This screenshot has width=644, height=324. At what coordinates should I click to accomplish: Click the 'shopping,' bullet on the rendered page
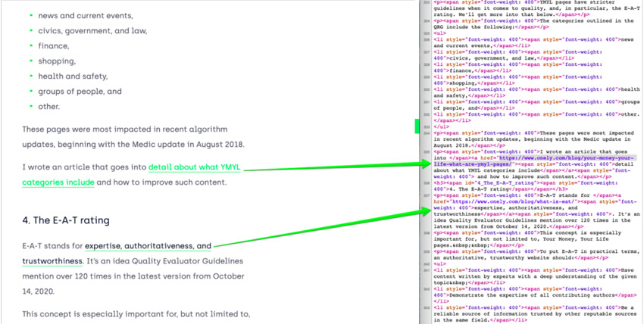[x=57, y=61]
